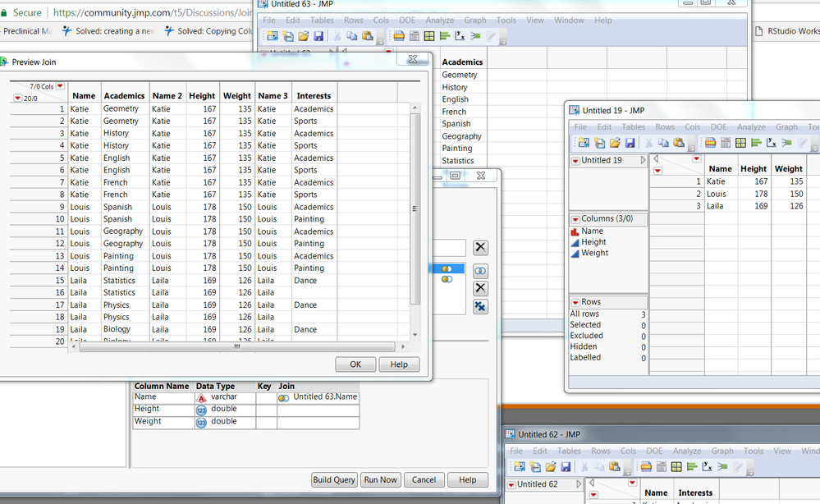Image resolution: width=820 pixels, height=504 pixels.
Task: Select the Height column in Columns panel
Action: [593, 242]
